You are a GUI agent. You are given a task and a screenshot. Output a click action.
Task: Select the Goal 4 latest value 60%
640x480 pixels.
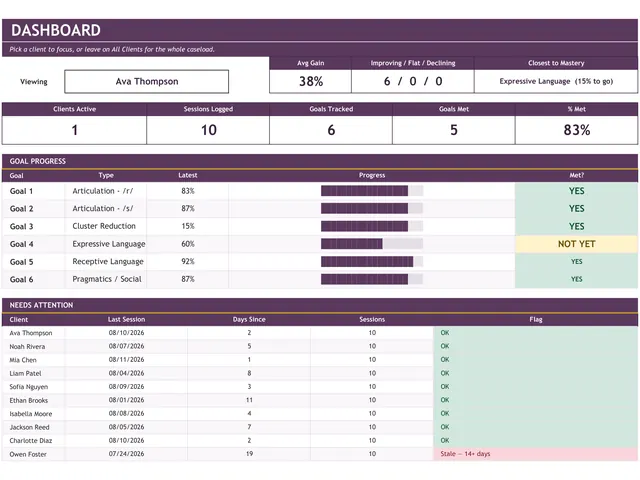click(188, 244)
